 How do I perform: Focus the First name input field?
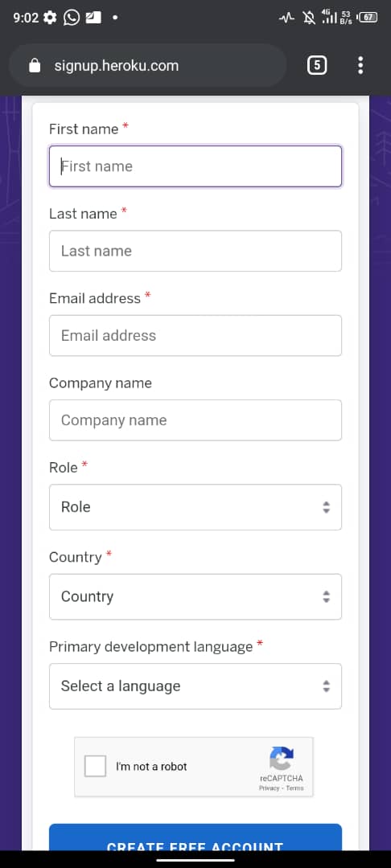[x=195, y=166]
